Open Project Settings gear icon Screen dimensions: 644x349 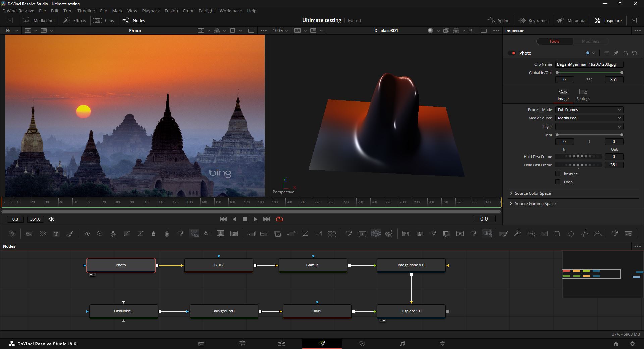[632, 344]
